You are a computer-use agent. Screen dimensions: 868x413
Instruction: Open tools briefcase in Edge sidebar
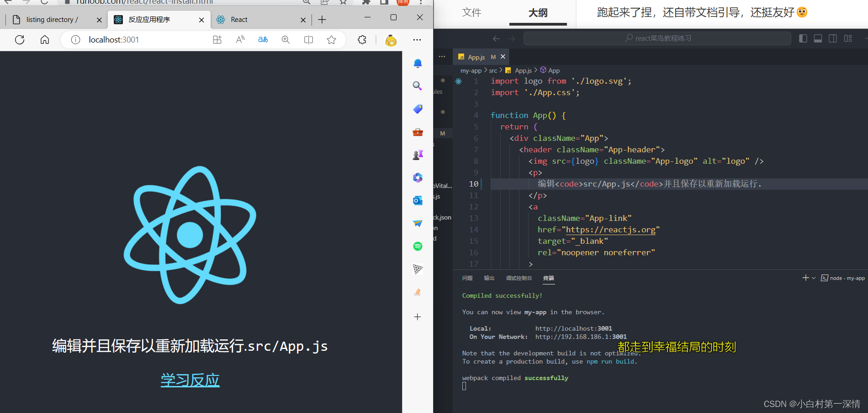point(418,132)
